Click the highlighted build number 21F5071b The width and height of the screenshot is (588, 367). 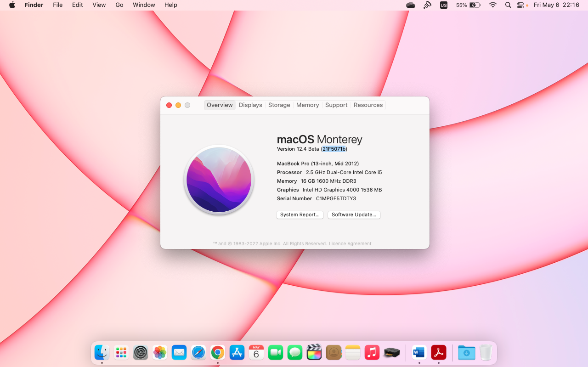334,149
